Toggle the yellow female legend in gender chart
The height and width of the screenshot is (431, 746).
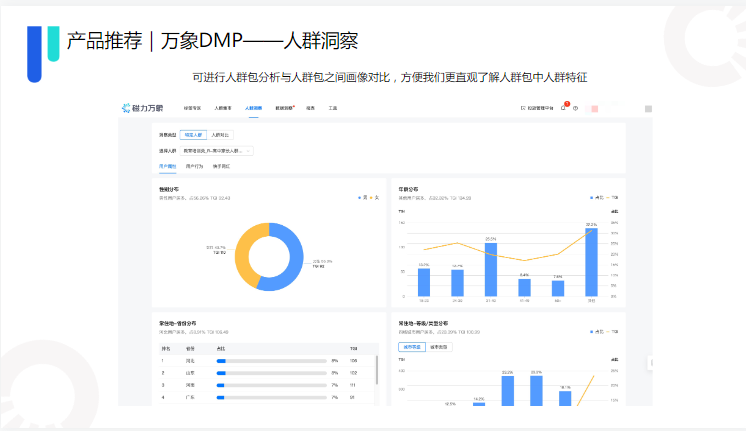(374, 197)
